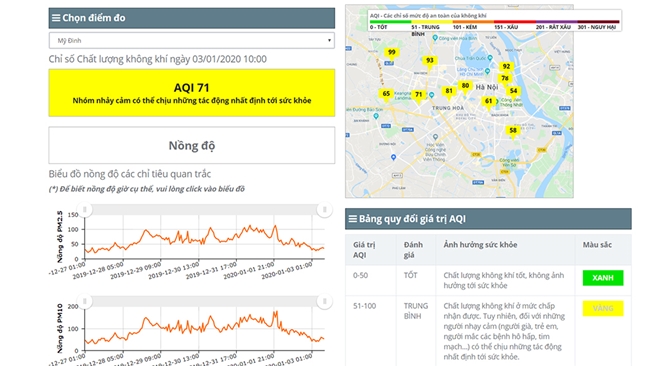
Task: Grab the left range handle of PM2.5 chart
Action: pos(85,210)
